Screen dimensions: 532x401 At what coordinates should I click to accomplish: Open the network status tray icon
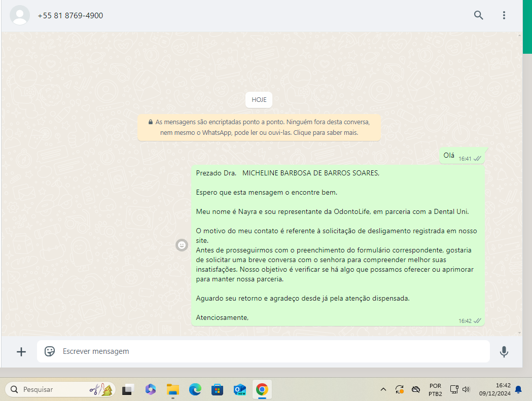(x=454, y=389)
